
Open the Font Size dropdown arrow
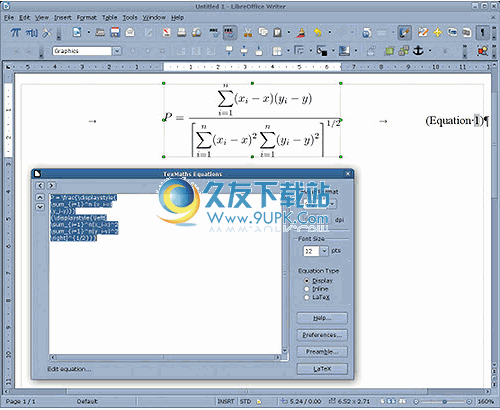(x=324, y=251)
